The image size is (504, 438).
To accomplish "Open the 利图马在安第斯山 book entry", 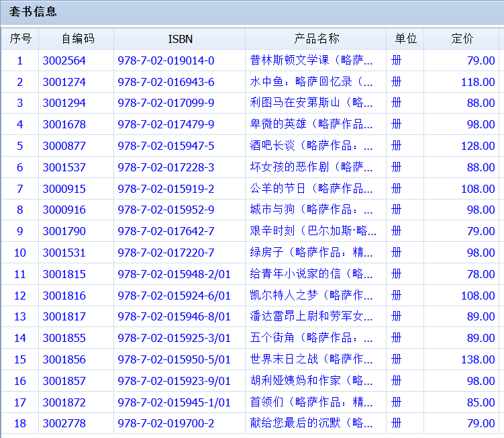I will pos(311,103).
